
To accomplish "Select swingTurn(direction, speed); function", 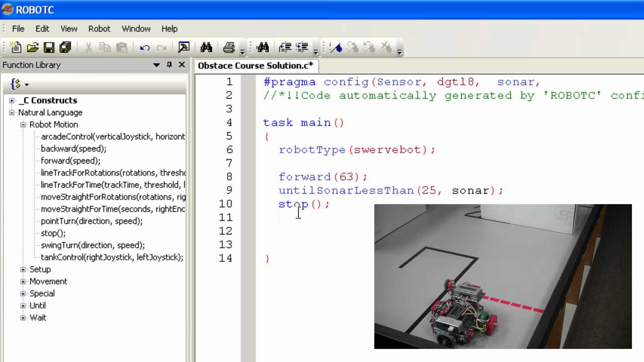I will point(93,245).
